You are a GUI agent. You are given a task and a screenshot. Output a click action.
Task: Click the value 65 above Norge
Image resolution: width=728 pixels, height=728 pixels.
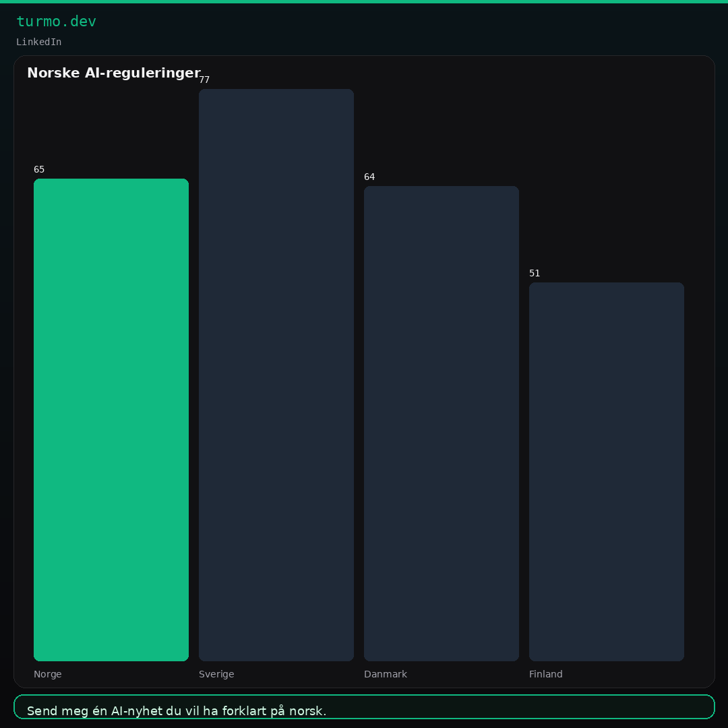(39, 169)
